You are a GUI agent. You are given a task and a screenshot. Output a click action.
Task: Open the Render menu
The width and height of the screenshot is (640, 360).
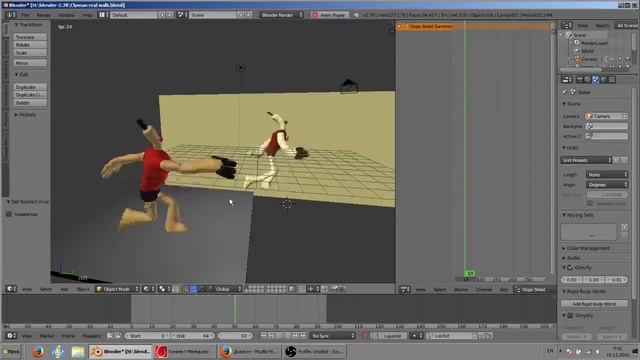click(x=44, y=15)
